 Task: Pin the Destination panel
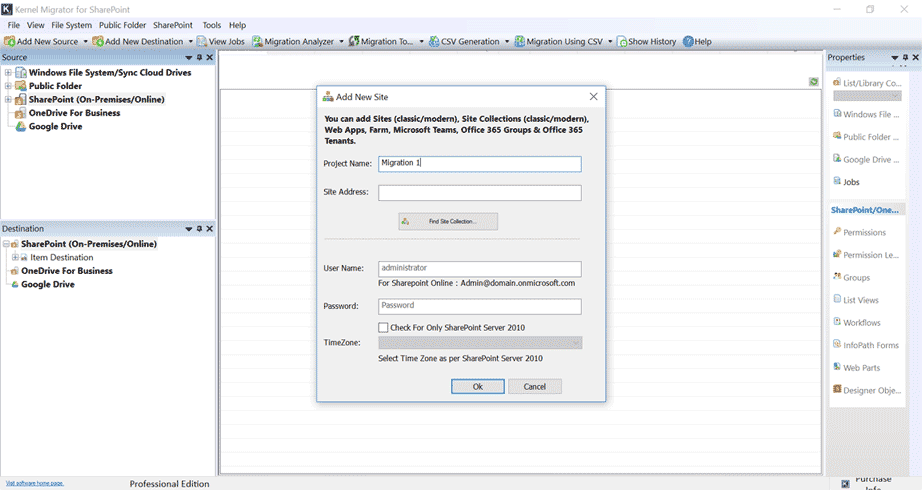tap(199, 228)
